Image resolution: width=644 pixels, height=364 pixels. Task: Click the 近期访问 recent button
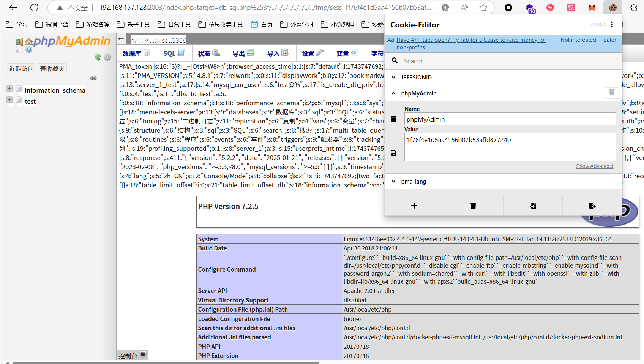pyautogui.click(x=21, y=68)
